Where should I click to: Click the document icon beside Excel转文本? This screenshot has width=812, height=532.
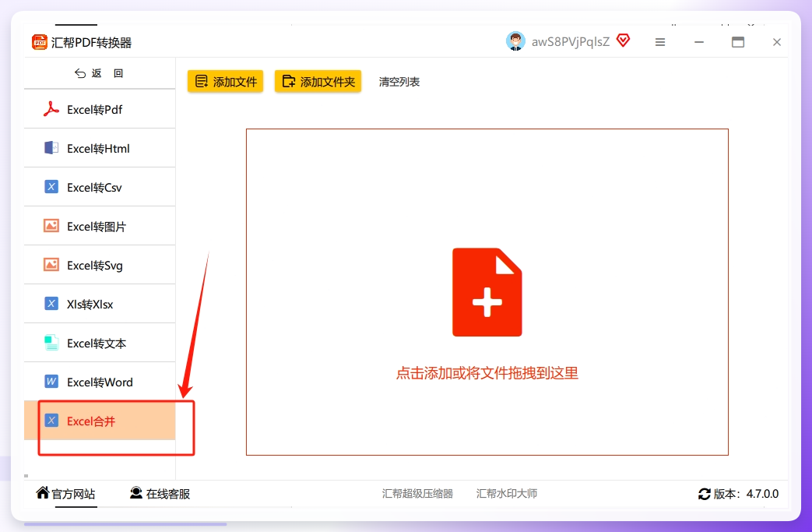[x=51, y=343]
